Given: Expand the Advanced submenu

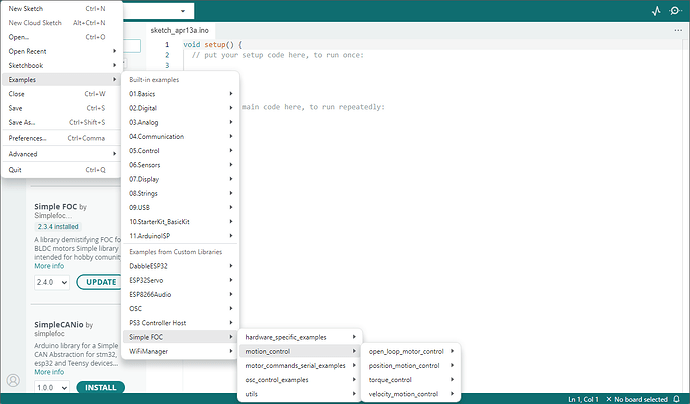Looking at the screenshot, I should click(60, 154).
